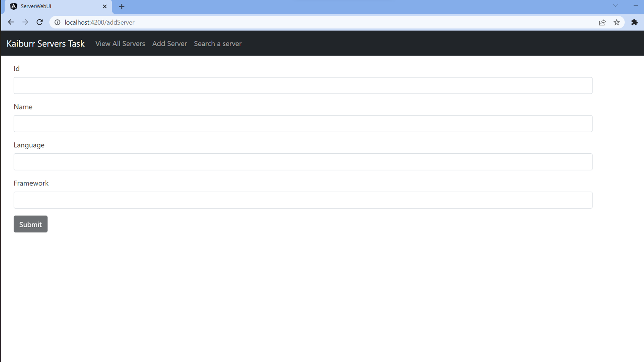This screenshot has height=362, width=644.
Task: Open the browser extensions puzzle icon
Action: 635,22
